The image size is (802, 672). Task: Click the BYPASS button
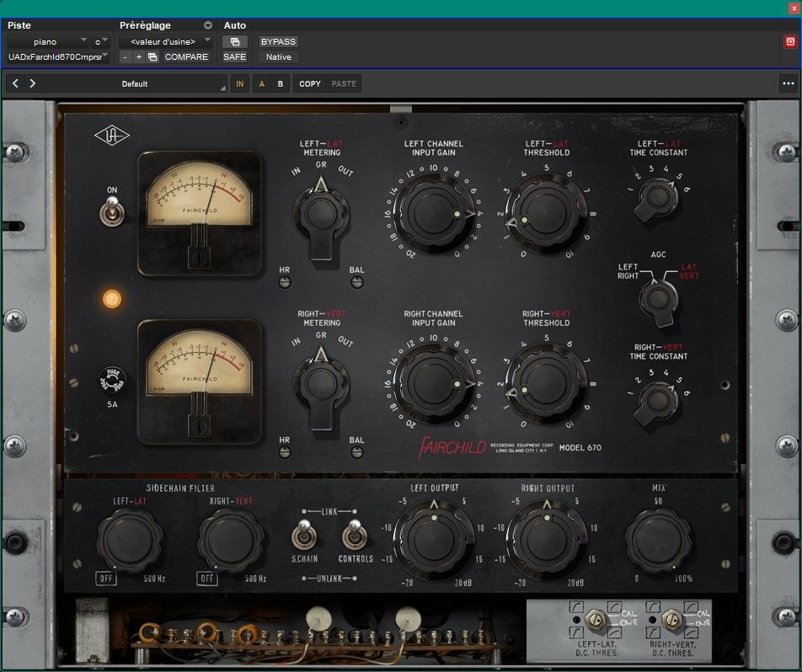278,41
